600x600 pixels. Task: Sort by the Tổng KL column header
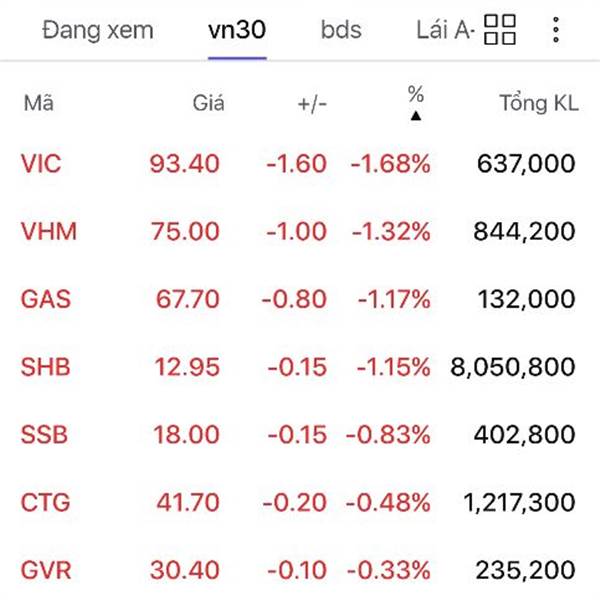pos(539,103)
